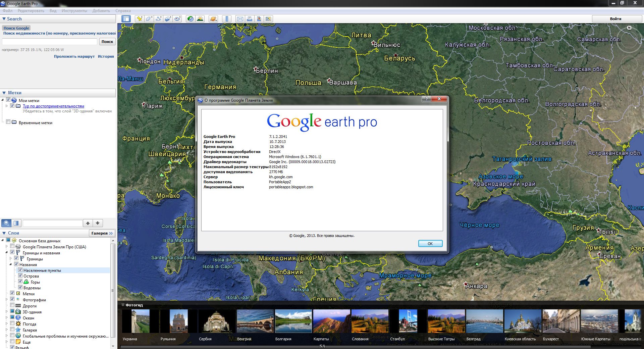Open the Файл menu
The image size is (644, 349).
coord(7,11)
